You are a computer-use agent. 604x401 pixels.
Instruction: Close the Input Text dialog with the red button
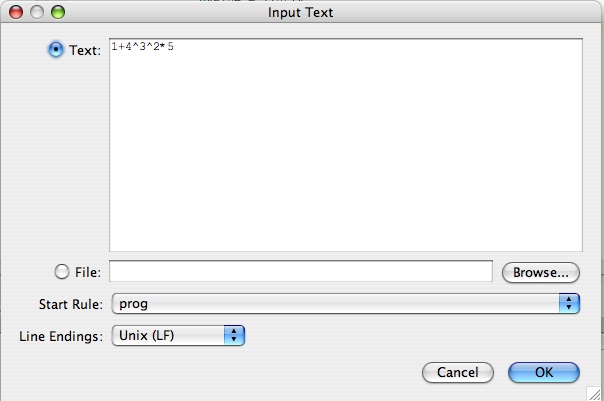(x=16, y=12)
